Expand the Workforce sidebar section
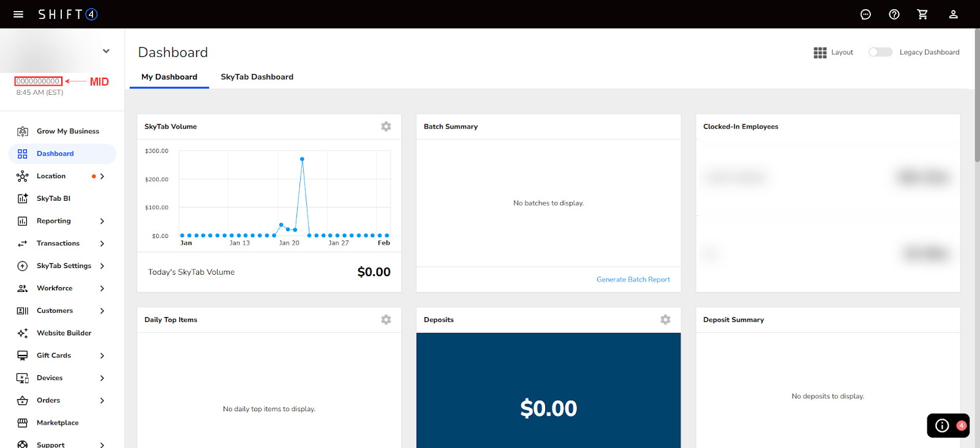 [102, 288]
